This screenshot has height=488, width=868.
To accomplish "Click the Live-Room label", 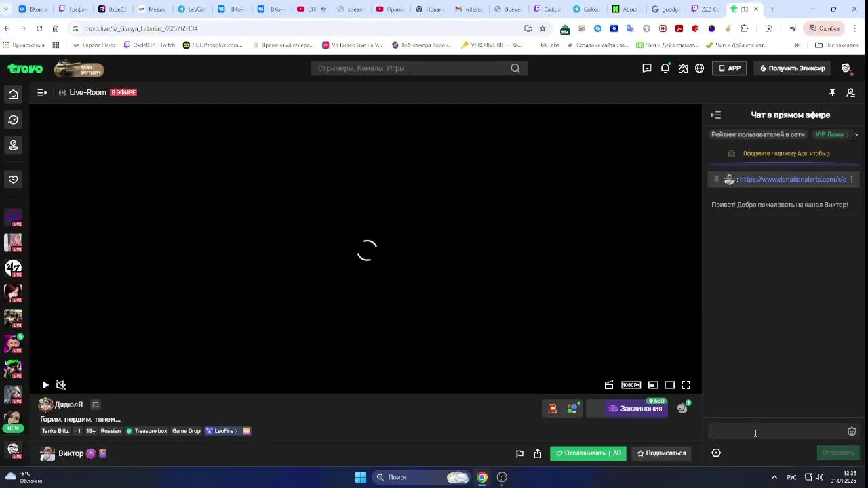I will 87,92.
